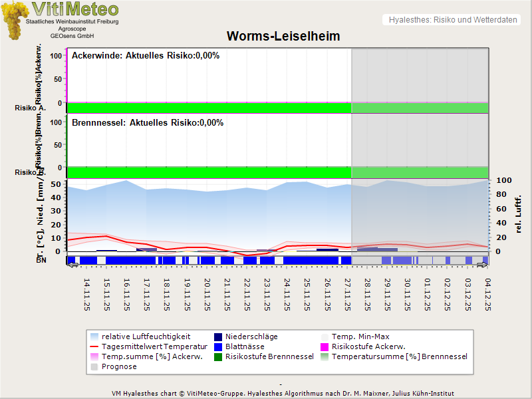Click the Risikostufe Brennnessel green legend box
Screen dimensions: 532x399
218,357
